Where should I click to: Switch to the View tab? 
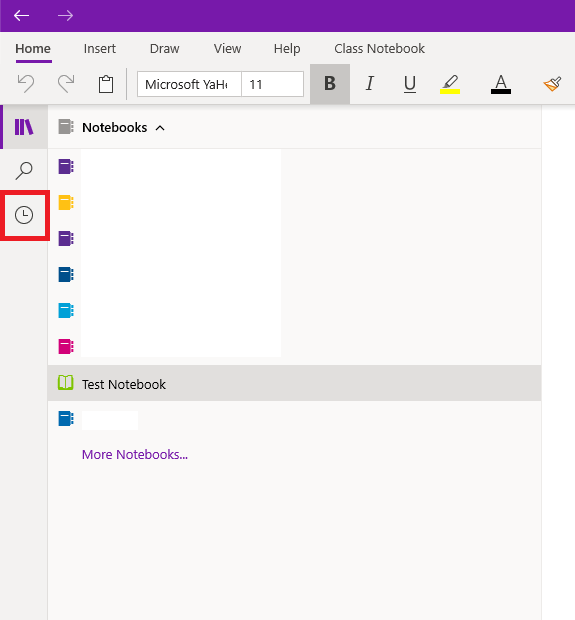click(x=227, y=49)
